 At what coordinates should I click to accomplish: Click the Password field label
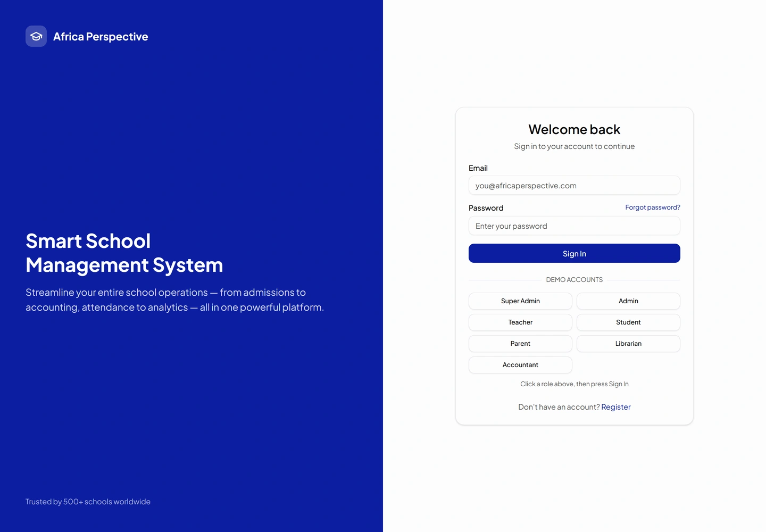(486, 208)
